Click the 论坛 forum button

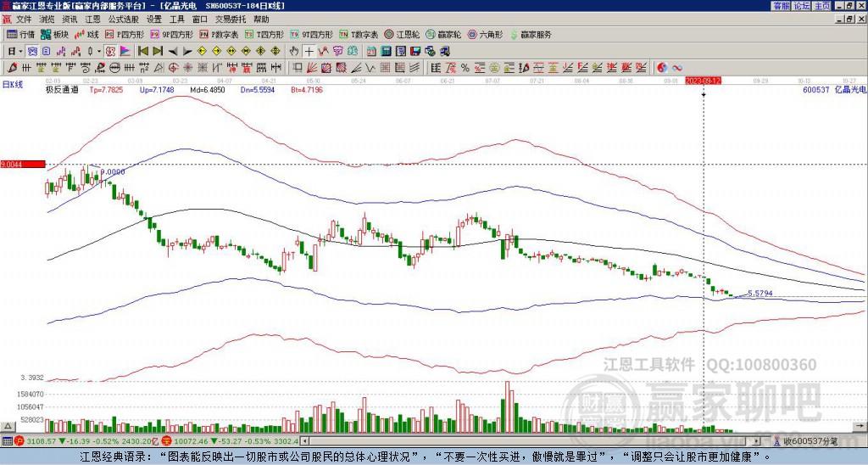pos(801,6)
